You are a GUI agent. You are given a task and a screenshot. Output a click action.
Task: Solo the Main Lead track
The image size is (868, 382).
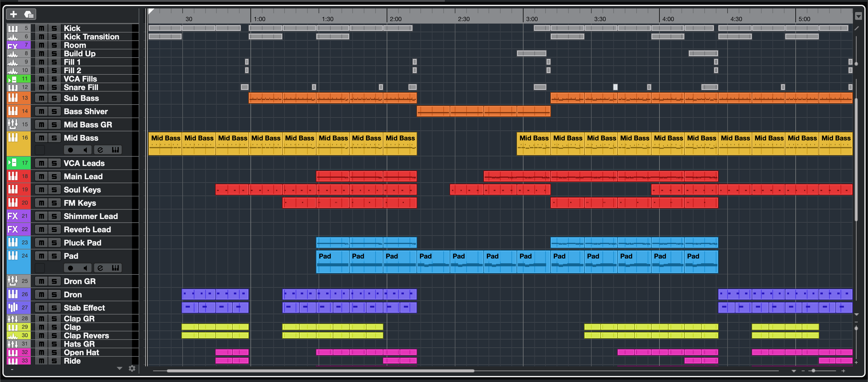[x=54, y=177]
